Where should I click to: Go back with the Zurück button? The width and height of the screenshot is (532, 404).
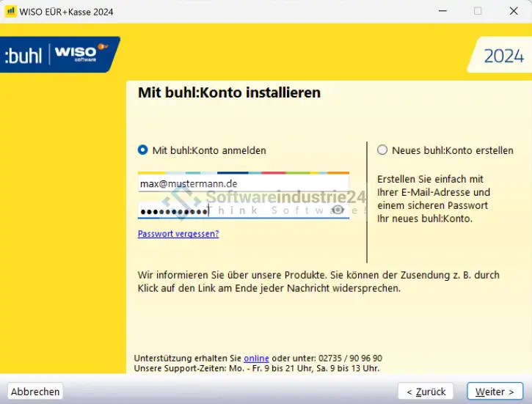click(426, 392)
